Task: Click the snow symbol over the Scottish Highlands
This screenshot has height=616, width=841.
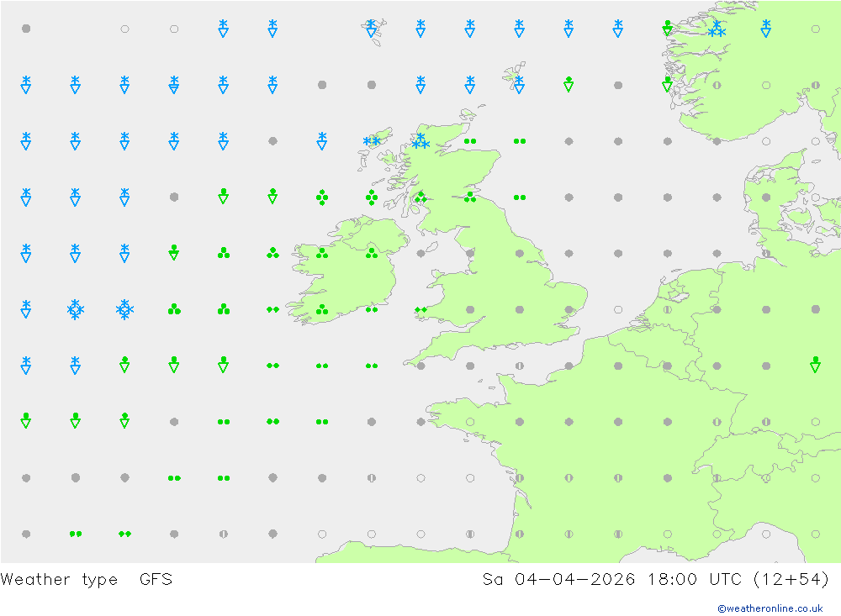Action: (420, 141)
